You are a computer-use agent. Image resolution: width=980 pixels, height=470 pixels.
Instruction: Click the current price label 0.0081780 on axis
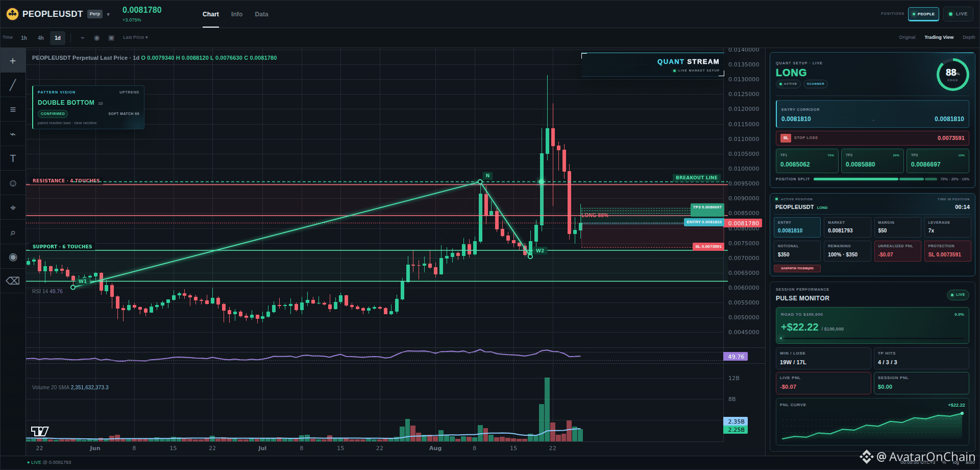[744, 223]
